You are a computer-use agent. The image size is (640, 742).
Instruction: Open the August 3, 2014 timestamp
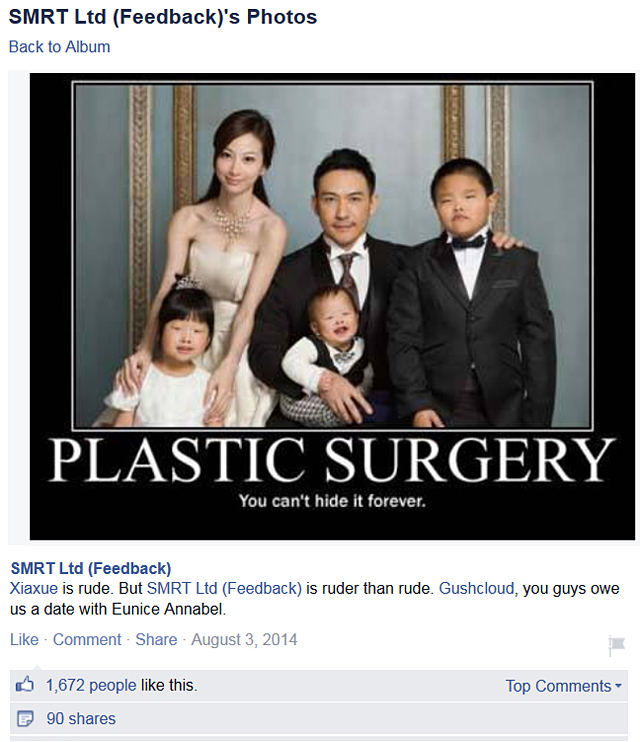(x=244, y=639)
